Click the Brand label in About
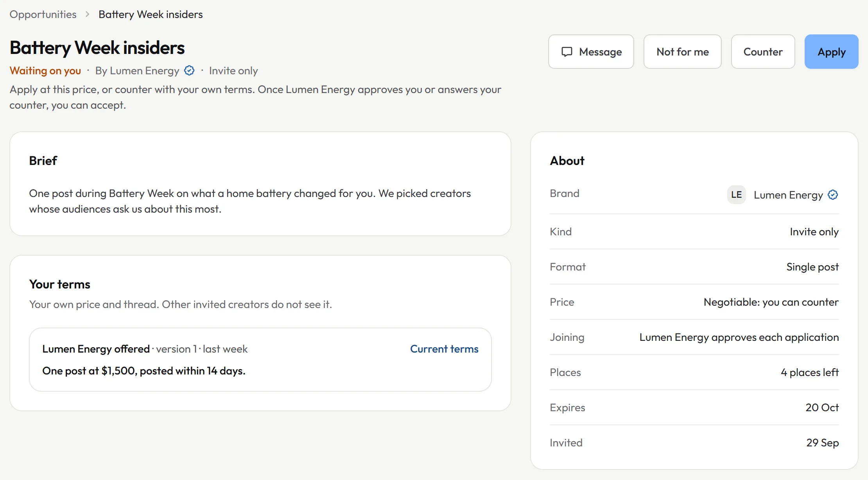868x480 pixels. click(x=564, y=193)
